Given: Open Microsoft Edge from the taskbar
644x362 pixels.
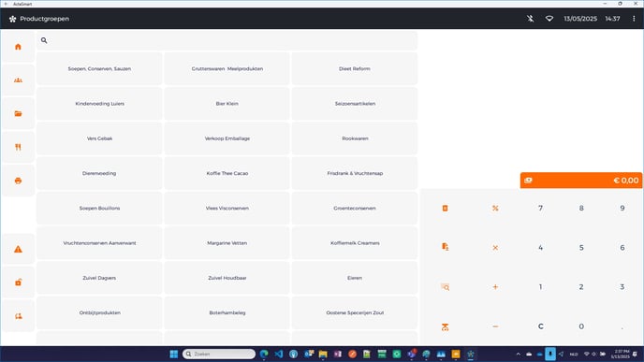Looking at the screenshot, I should click(x=264, y=354).
